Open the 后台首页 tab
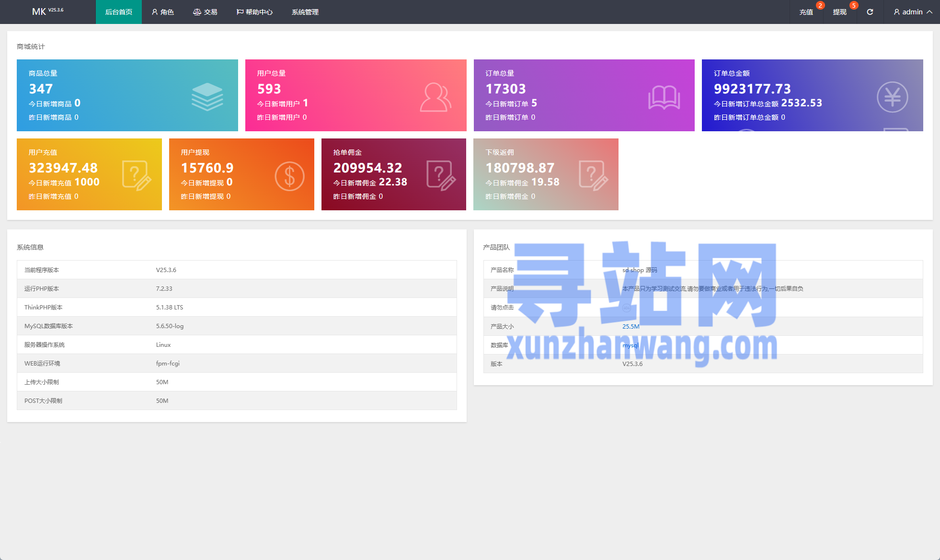 [x=119, y=12]
